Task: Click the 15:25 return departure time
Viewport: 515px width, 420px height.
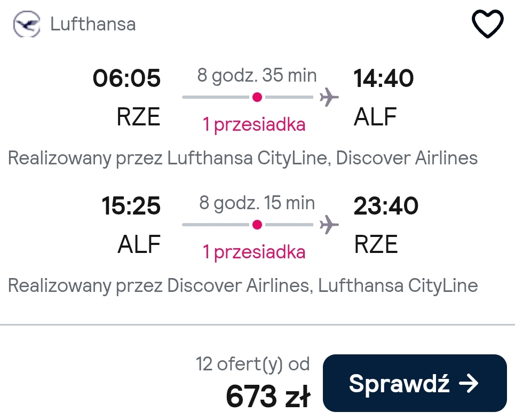Action: (131, 206)
